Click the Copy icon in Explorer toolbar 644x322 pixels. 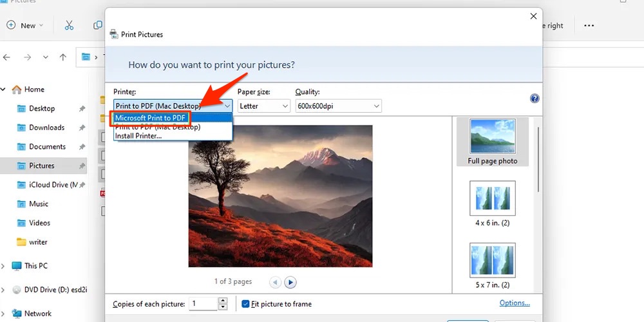(98, 26)
